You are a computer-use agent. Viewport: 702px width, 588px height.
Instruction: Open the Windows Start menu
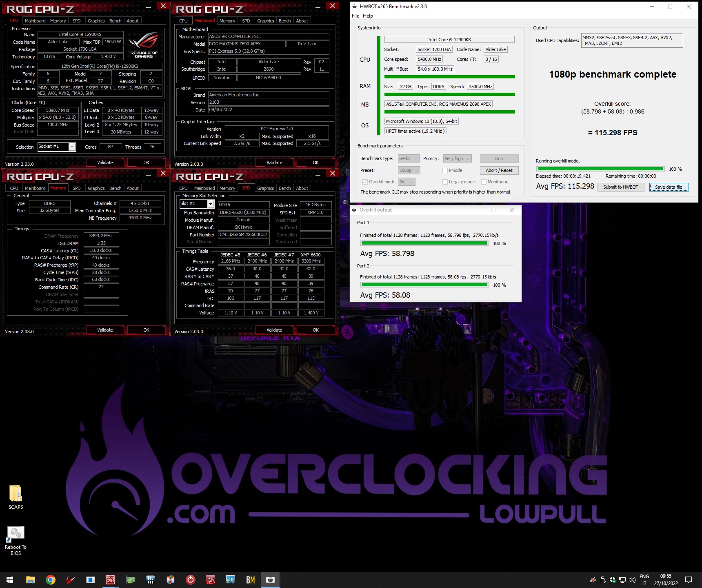click(x=10, y=579)
